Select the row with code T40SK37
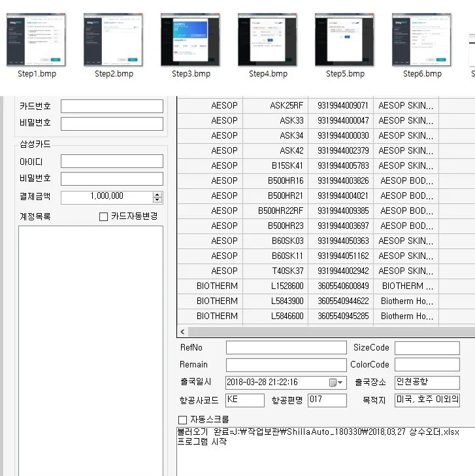475x476 pixels. [x=326, y=271]
